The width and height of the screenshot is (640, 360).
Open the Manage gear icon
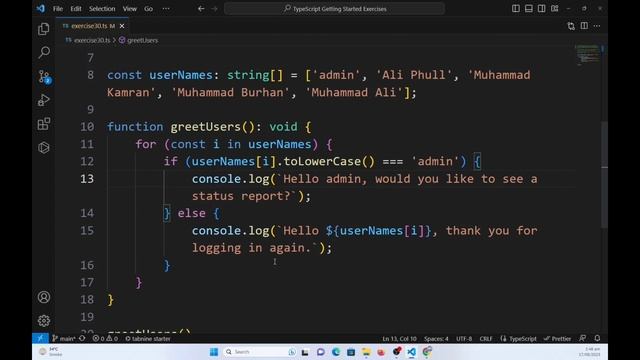(x=44, y=321)
